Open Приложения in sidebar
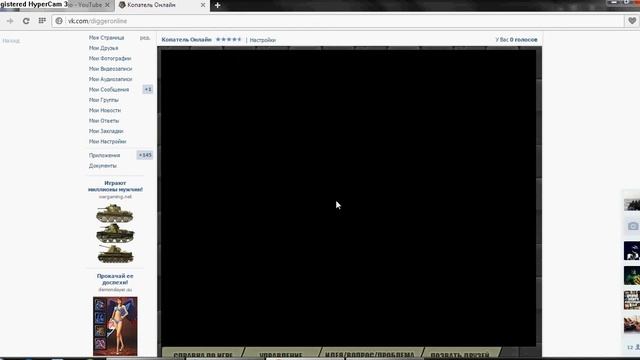 pyautogui.click(x=104, y=156)
